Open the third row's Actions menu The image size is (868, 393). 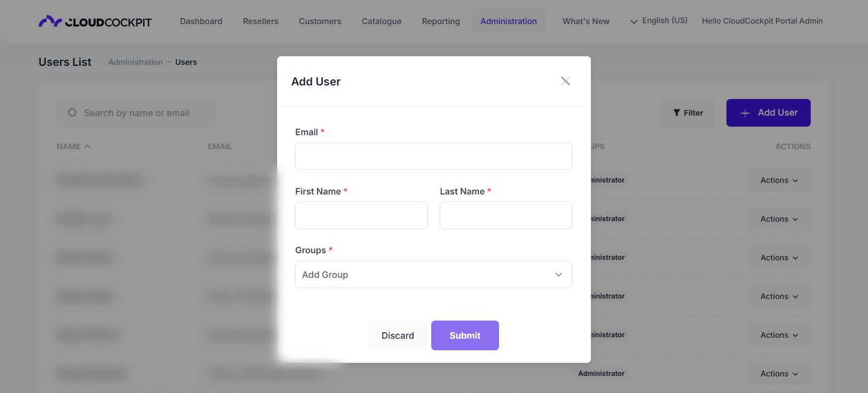pos(780,257)
